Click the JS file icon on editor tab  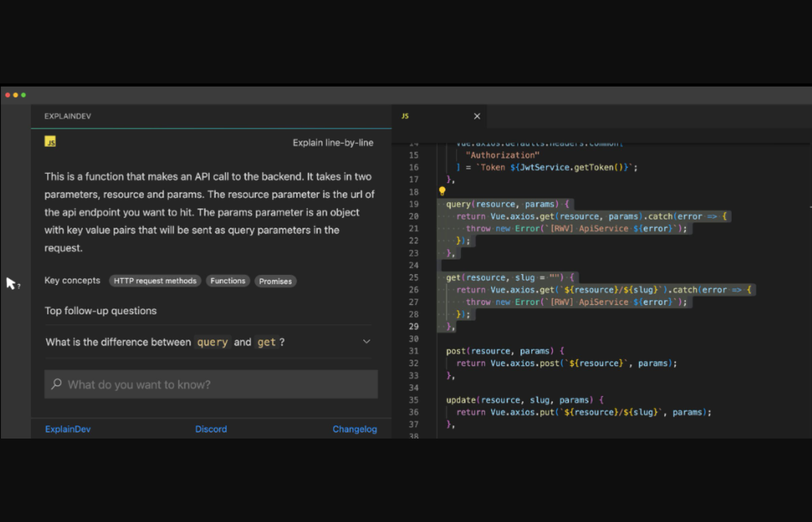[x=405, y=116]
